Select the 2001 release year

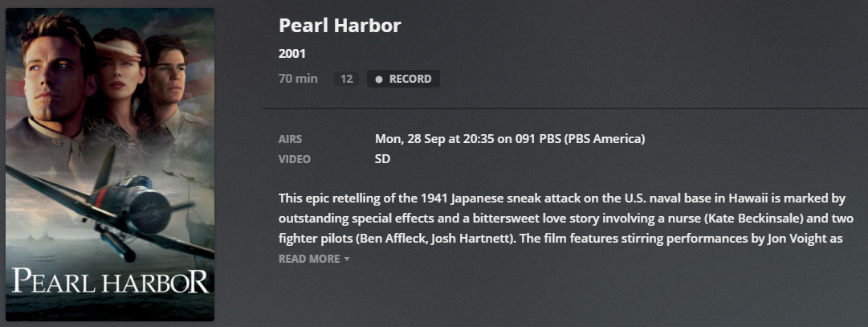point(292,54)
